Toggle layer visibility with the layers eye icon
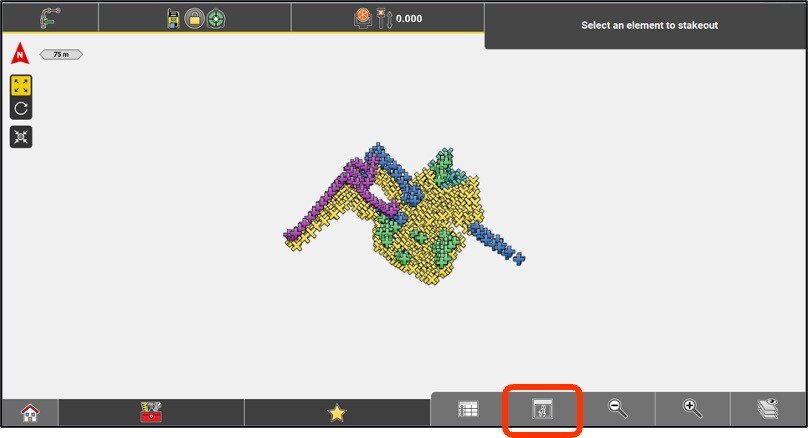Screen dimensions: 808x438 click(768, 409)
